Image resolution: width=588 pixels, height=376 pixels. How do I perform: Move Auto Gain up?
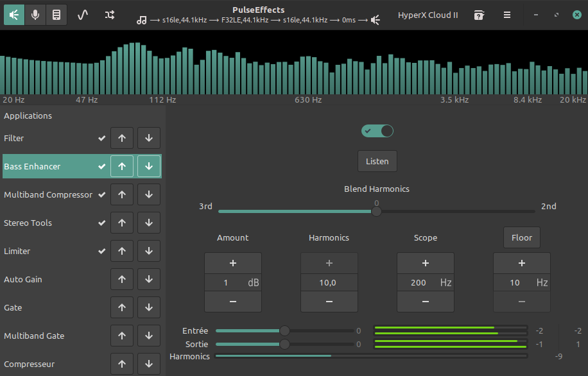pos(122,279)
